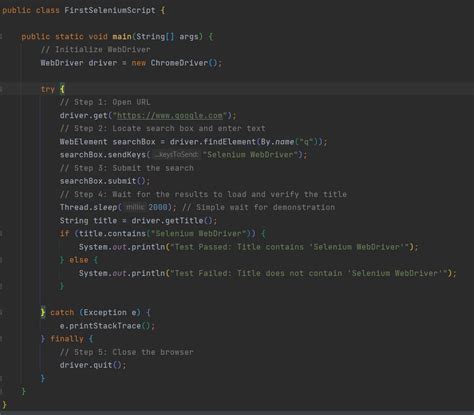Collapse the if block using its gutter fold marker

point(1,234)
